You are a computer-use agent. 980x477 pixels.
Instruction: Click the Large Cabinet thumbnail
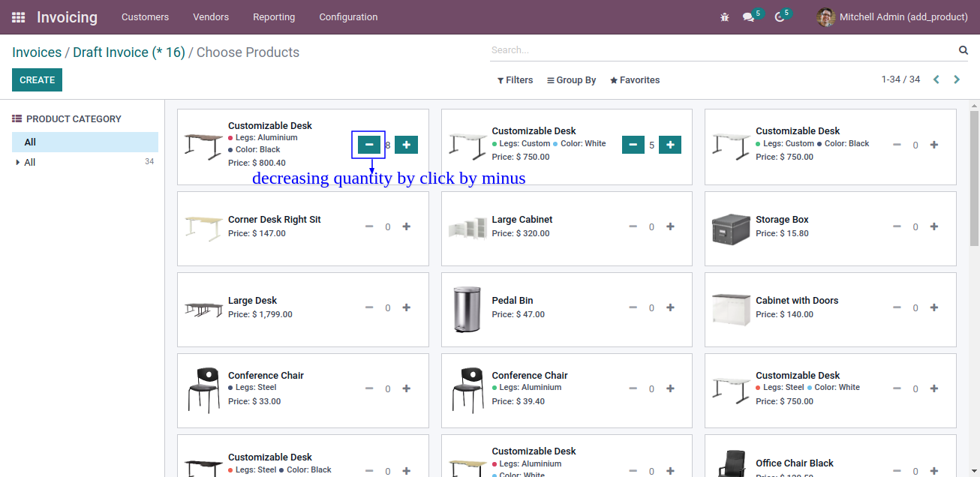pos(467,228)
